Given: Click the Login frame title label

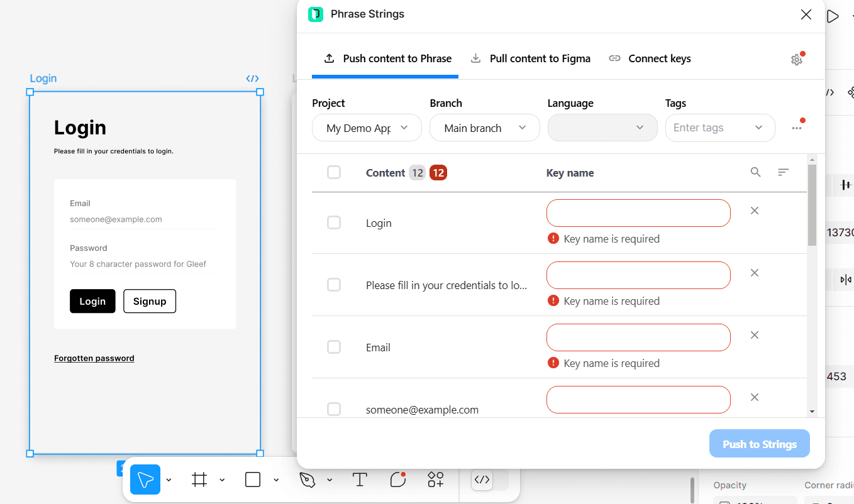Looking at the screenshot, I should (x=43, y=79).
